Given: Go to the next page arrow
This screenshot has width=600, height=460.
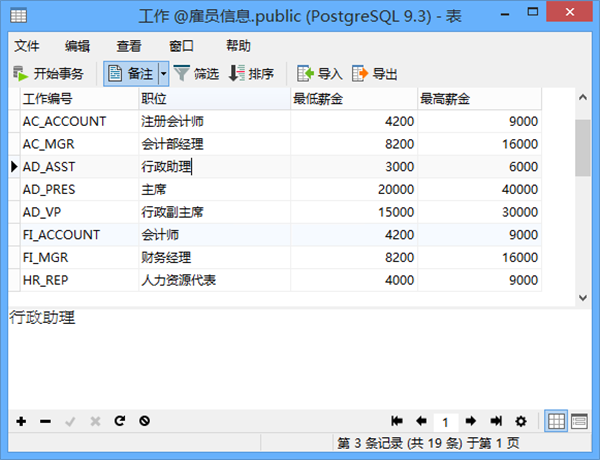Looking at the screenshot, I should [x=470, y=421].
